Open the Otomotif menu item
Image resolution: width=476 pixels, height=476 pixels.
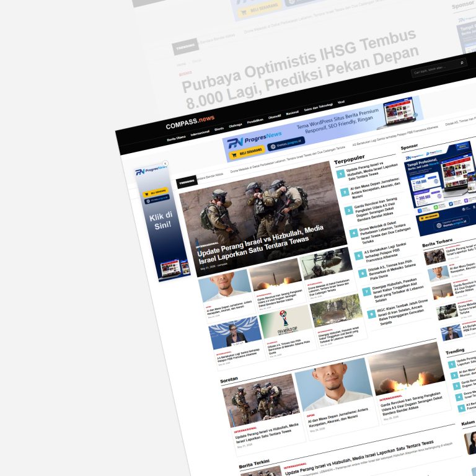click(275, 117)
